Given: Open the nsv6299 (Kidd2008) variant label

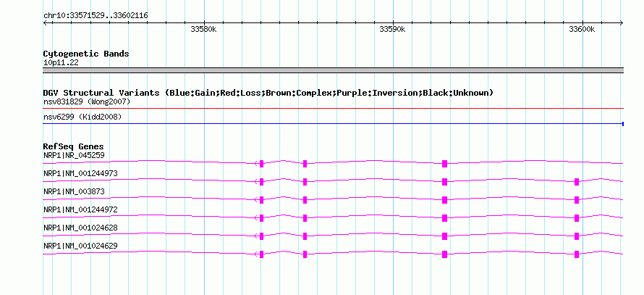Looking at the screenshot, I should coord(82,117).
